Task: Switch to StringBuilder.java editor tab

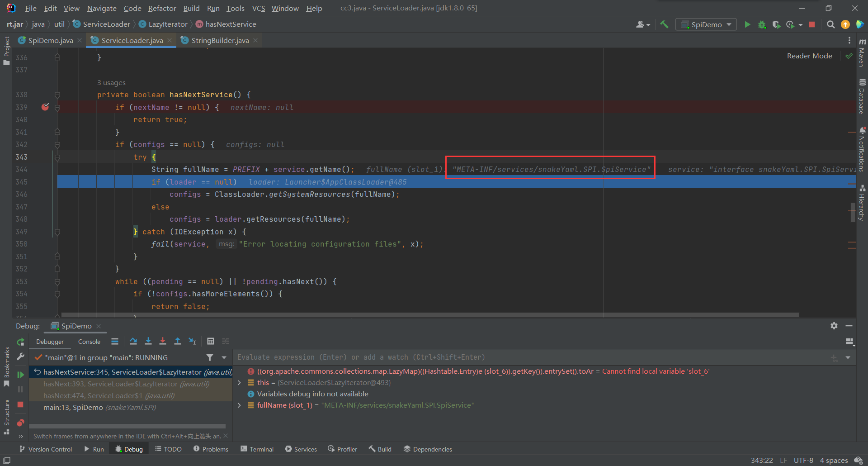Action: coord(220,40)
